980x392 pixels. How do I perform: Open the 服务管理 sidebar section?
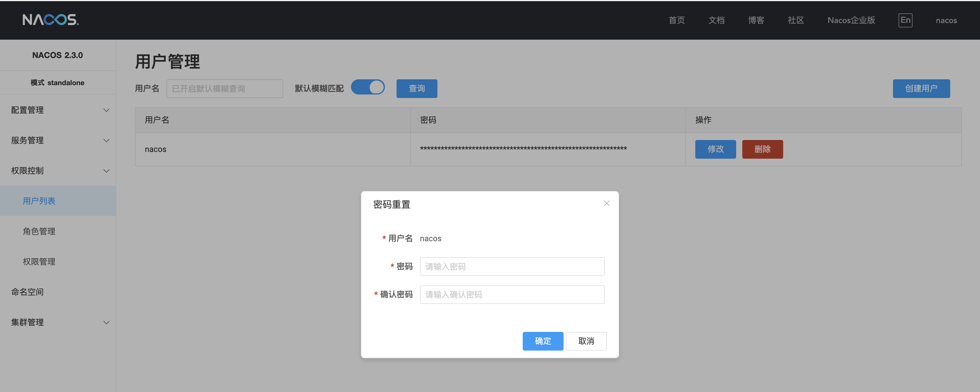click(x=58, y=141)
